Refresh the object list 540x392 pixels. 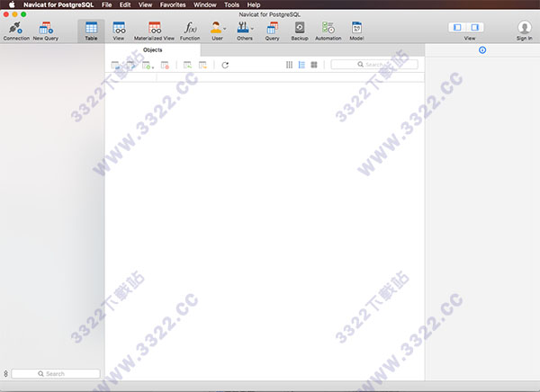[225, 65]
